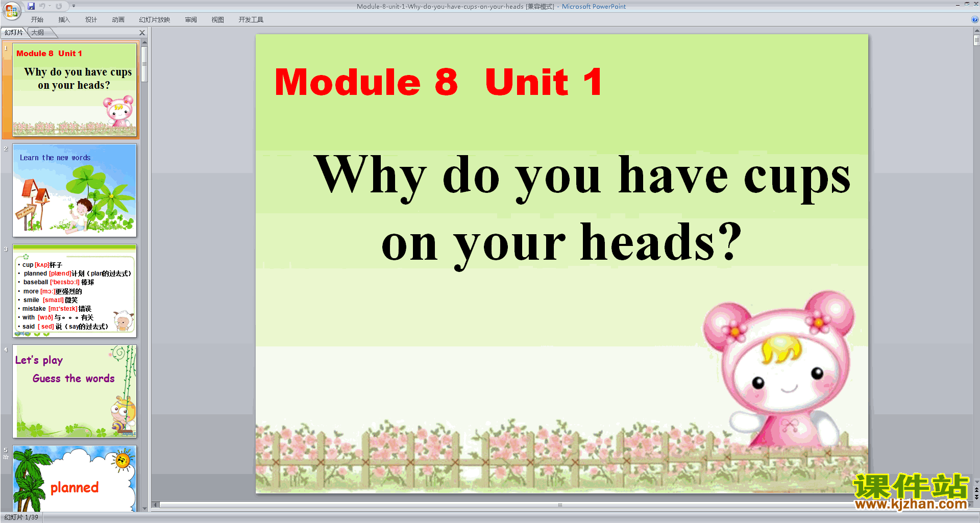Click the 幻灯片 1/39 status bar indicator
The width and height of the screenshot is (980, 523).
[x=21, y=517]
